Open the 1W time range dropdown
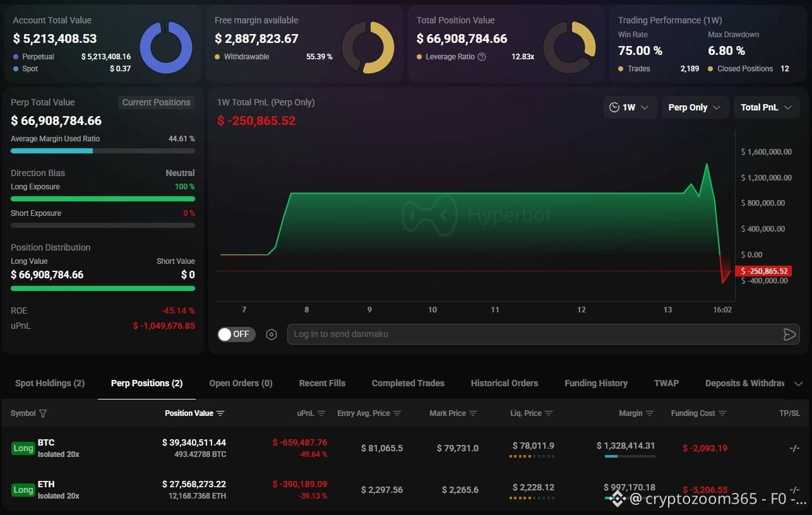 pos(630,107)
